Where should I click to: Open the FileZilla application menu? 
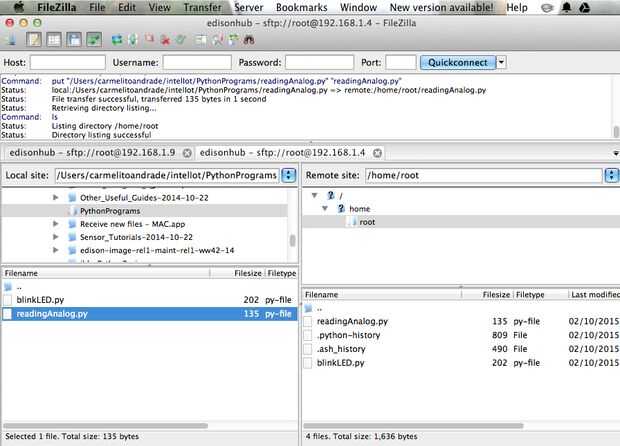(x=57, y=7)
